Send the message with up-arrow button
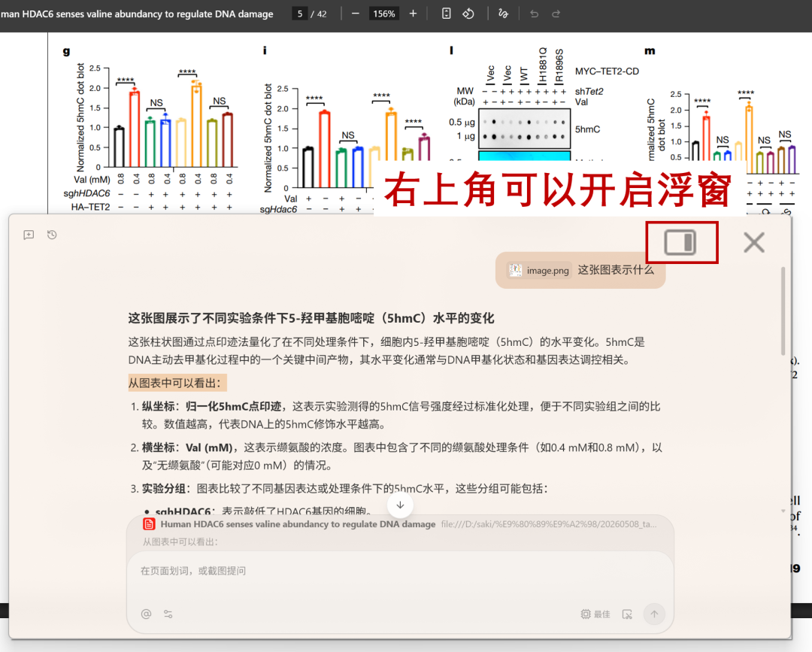812x652 pixels. tap(654, 614)
